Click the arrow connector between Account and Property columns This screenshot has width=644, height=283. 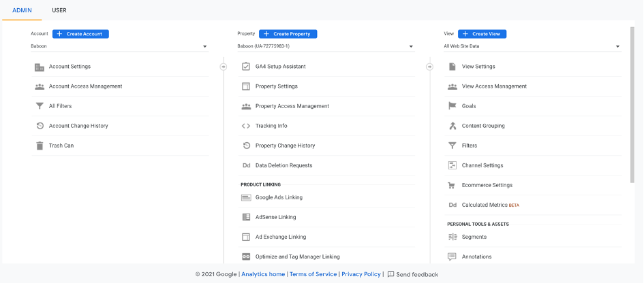click(223, 67)
